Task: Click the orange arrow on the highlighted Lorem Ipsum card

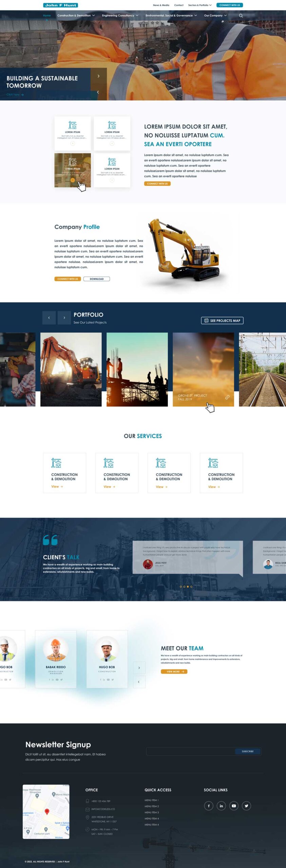Action: 73,180
